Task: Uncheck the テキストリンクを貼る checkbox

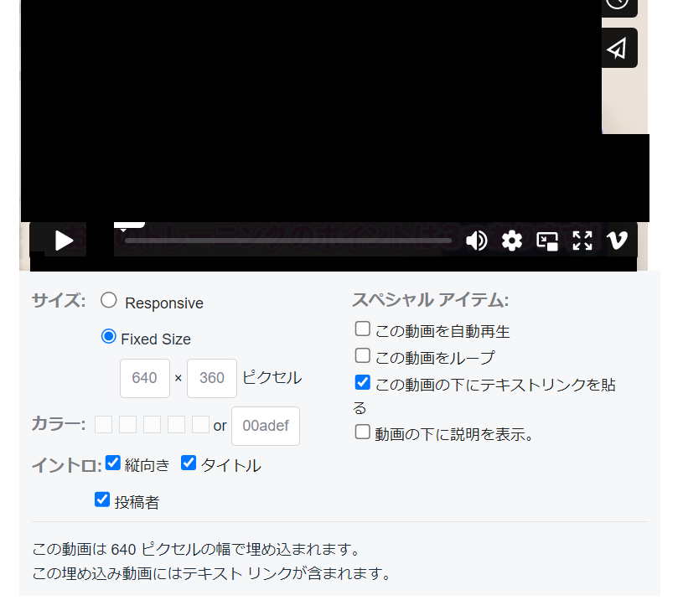Action: pyautogui.click(x=362, y=382)
